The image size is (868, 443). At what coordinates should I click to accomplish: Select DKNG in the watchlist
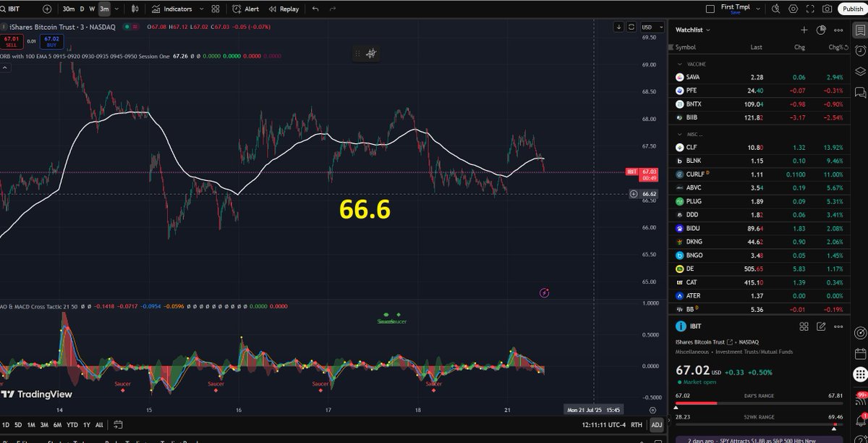point(758,242)
